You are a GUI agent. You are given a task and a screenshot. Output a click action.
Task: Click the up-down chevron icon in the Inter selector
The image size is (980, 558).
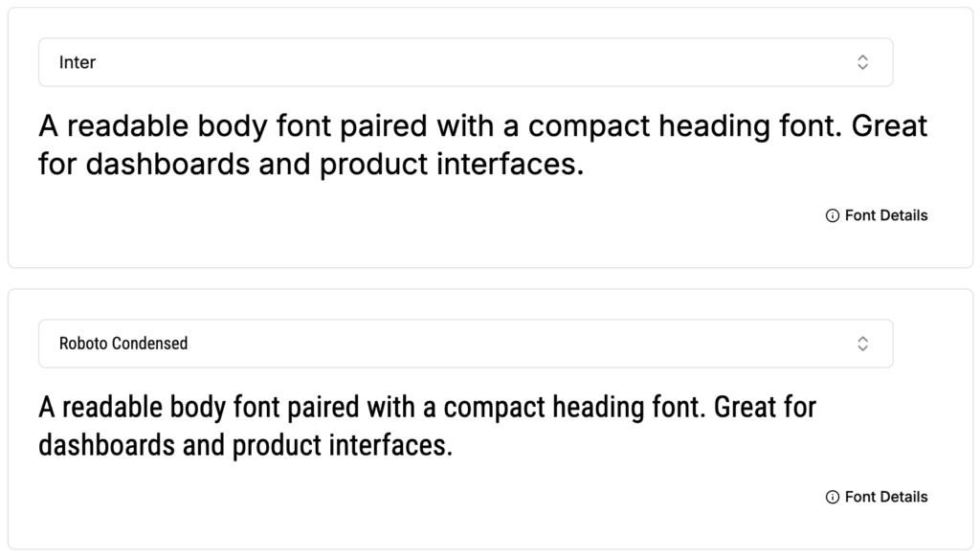tap(862, 62)
